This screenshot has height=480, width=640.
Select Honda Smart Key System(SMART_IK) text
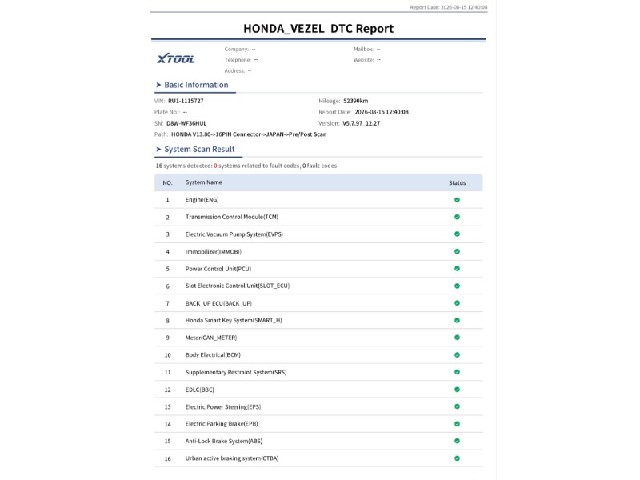coord(233,320)
